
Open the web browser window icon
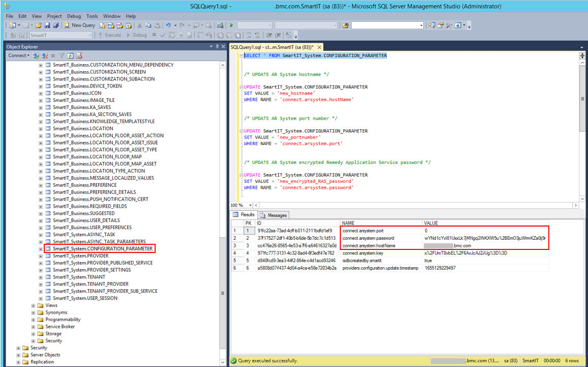pyautogui.click(x=458, y=25)
